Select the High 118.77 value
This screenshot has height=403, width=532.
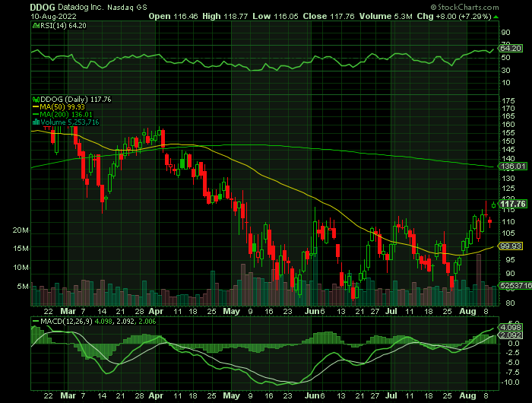225,16
